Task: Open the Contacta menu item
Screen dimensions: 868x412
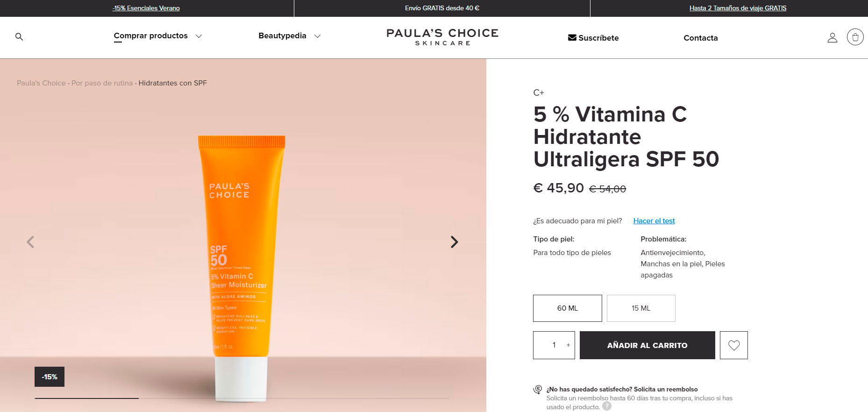Action: click(x=701, y=38)
